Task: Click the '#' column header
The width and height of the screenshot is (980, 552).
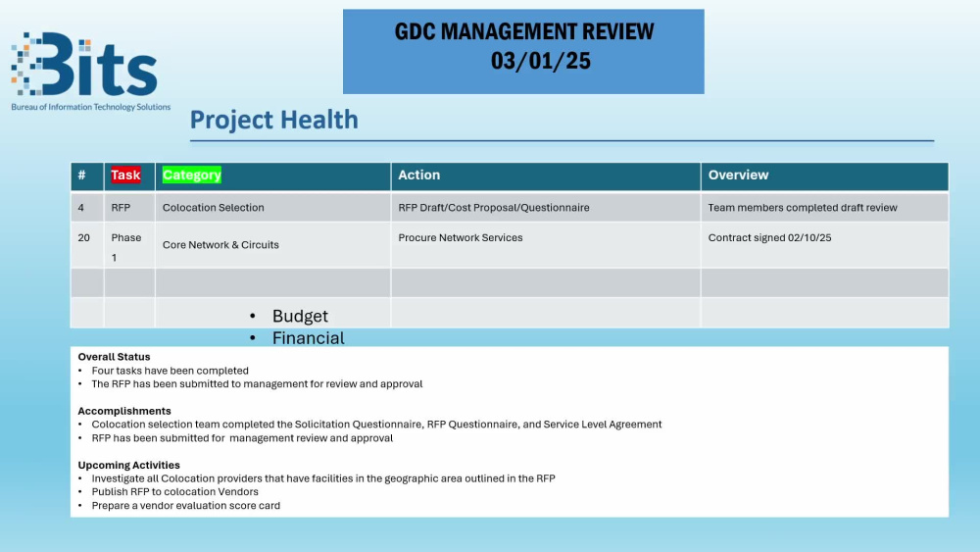Action: pyautogui.click(x=87, y=176)
